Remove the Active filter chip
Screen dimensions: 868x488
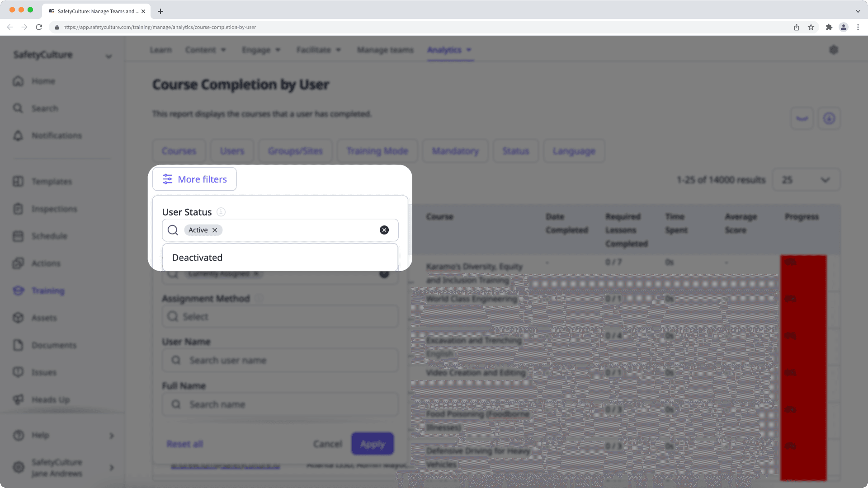pyautogui.click(x=215, y=230)
